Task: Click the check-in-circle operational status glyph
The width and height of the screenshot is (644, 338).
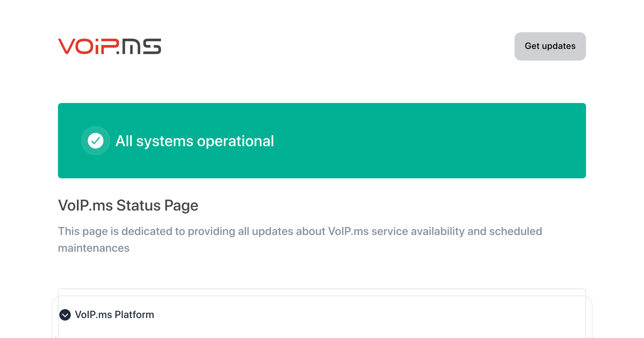Action: (96, 141)
